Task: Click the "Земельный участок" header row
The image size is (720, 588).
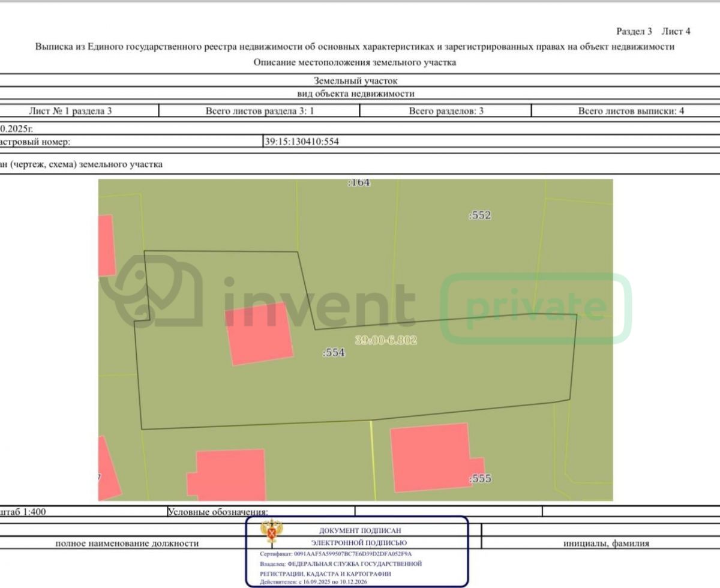Action: [355, 80]
